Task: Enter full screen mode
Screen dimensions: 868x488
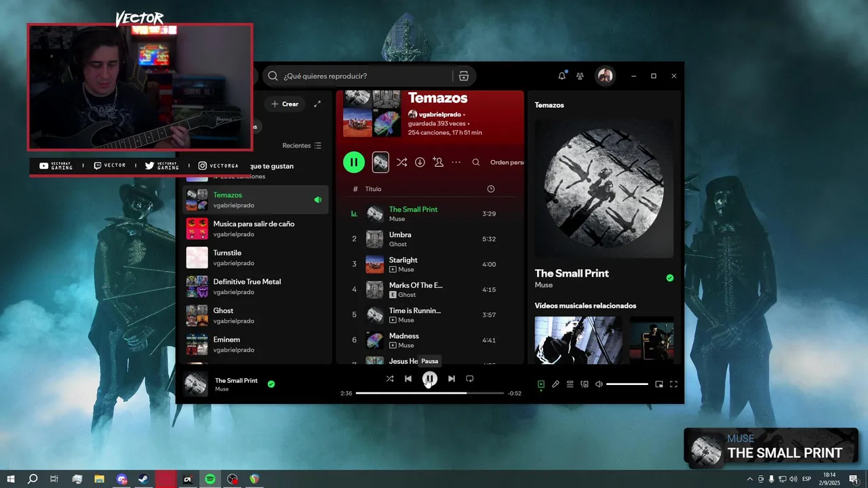Action: (x=673, y=384)
